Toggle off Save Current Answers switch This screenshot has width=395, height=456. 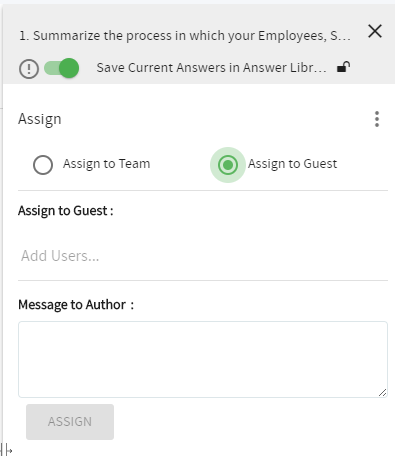click(62, 68)
